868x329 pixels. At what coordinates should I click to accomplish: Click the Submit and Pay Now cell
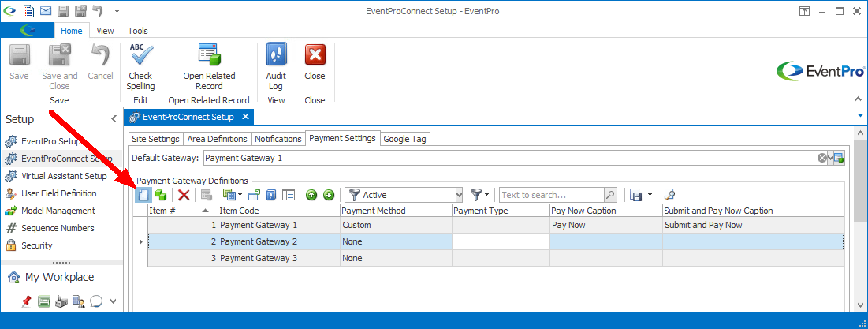[754, 225]
